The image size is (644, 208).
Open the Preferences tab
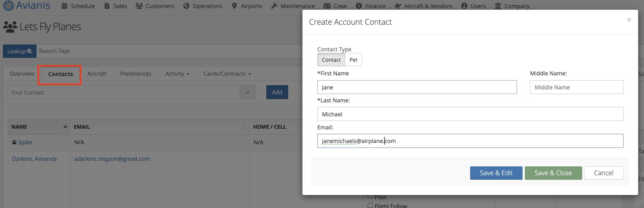(x=136, y=74)
